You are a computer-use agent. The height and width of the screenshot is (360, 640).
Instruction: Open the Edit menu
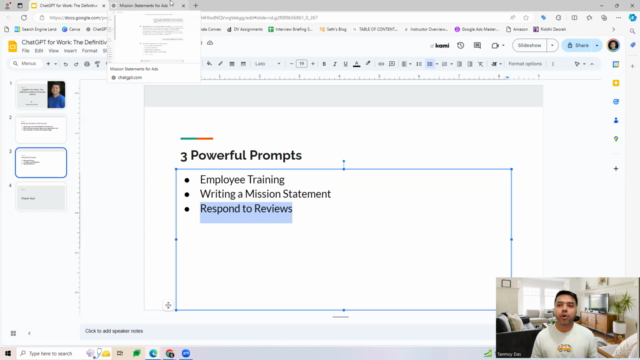(39, 51)
